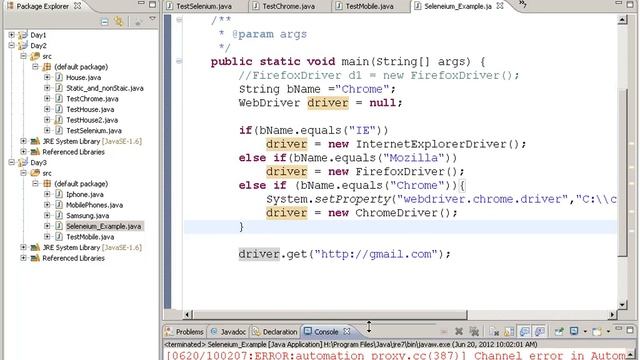Select Static_and_nonStaic.java file
The image size is (640, 360).
[104, 88]
